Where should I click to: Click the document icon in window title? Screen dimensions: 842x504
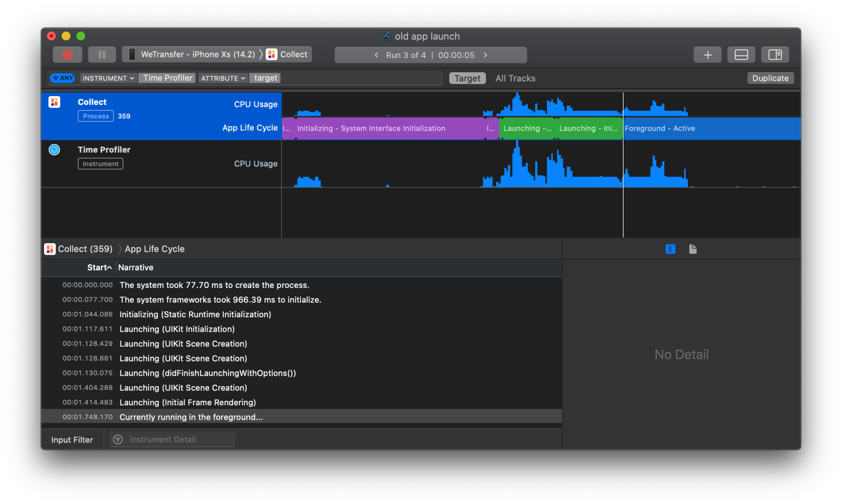coord(386,36)
